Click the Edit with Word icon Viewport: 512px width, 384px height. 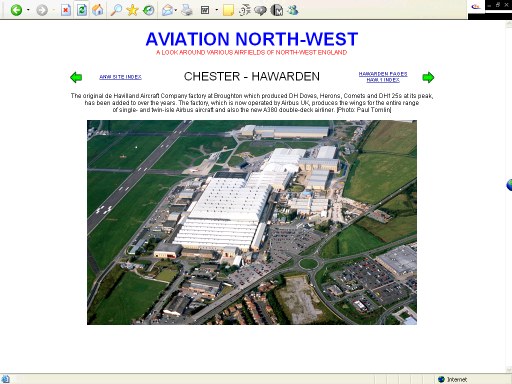click(x=205, y=10)
